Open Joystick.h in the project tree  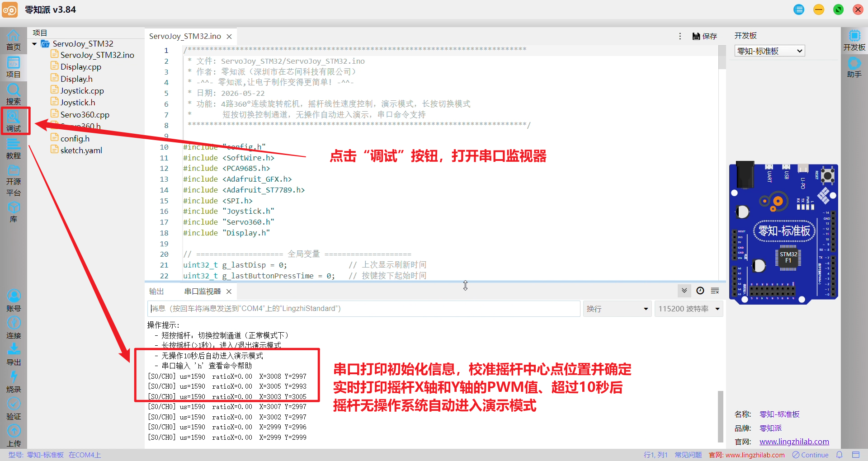78,103
